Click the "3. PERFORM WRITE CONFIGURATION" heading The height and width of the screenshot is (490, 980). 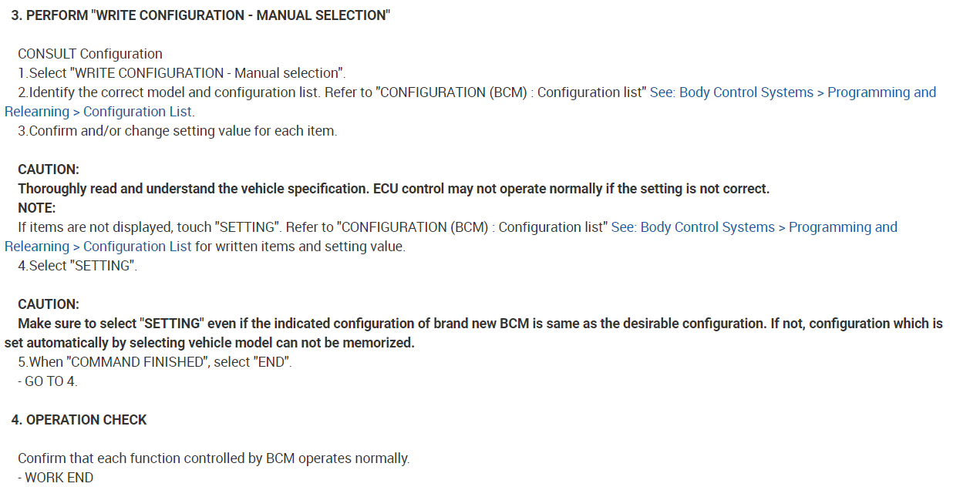tap(200, 15)
